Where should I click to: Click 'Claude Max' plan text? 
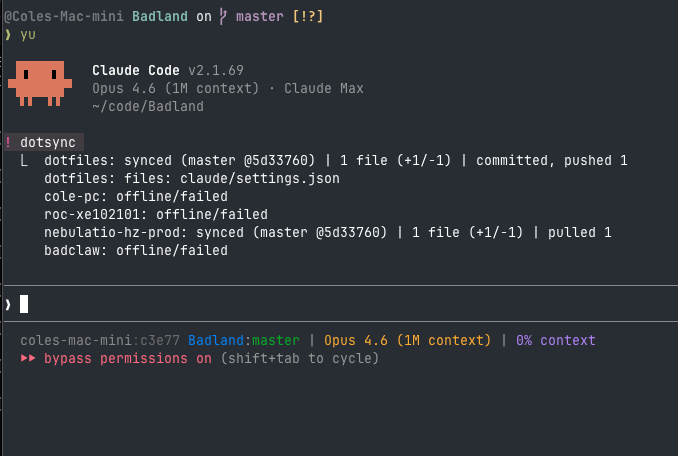point(323,89)
